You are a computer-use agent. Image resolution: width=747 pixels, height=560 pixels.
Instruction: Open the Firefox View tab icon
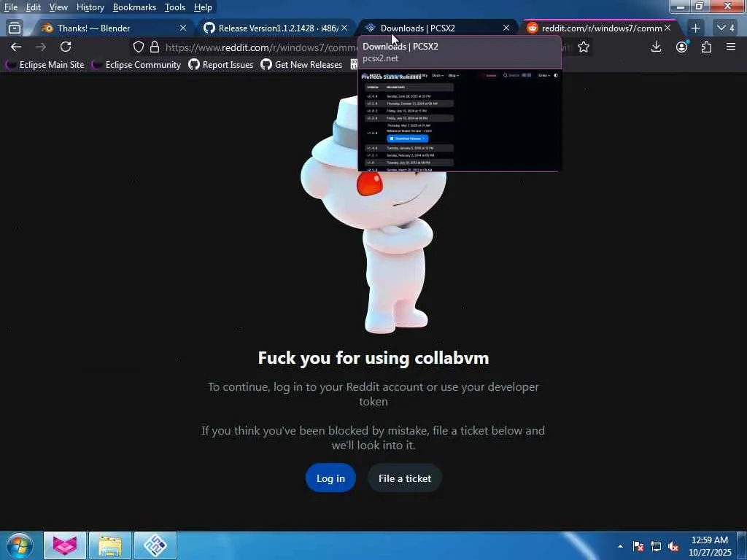tap(15, 28)
